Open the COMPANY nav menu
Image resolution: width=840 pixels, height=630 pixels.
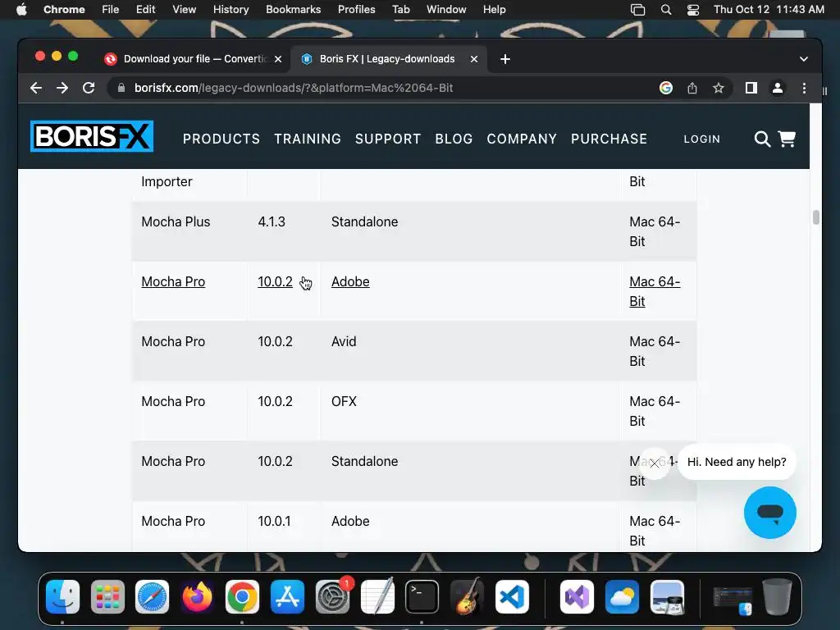(522, 139)
